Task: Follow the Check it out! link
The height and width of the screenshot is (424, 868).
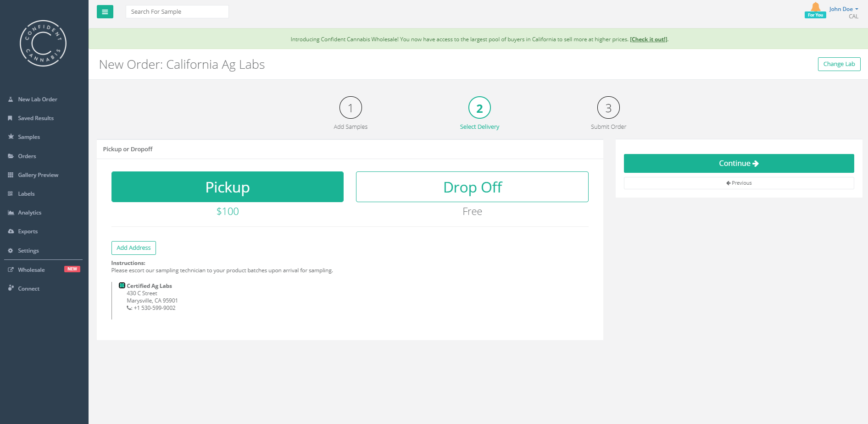Action: click(x=649, y=39)
